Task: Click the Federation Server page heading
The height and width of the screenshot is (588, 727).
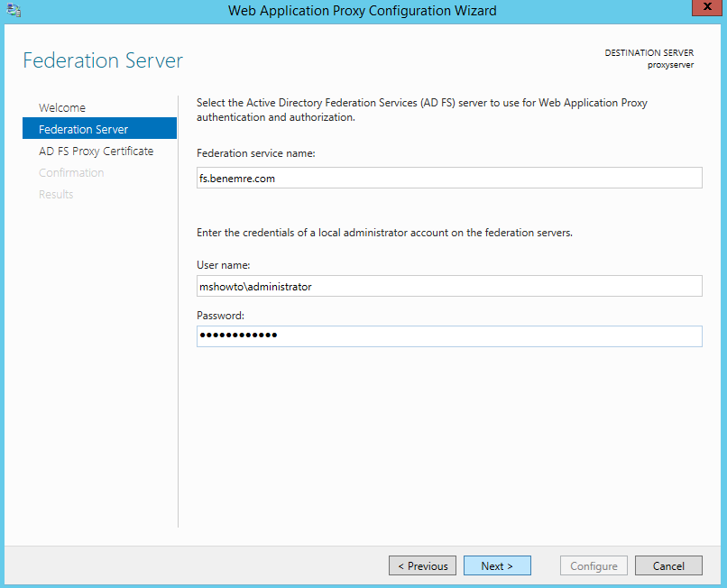Action: 103,60
